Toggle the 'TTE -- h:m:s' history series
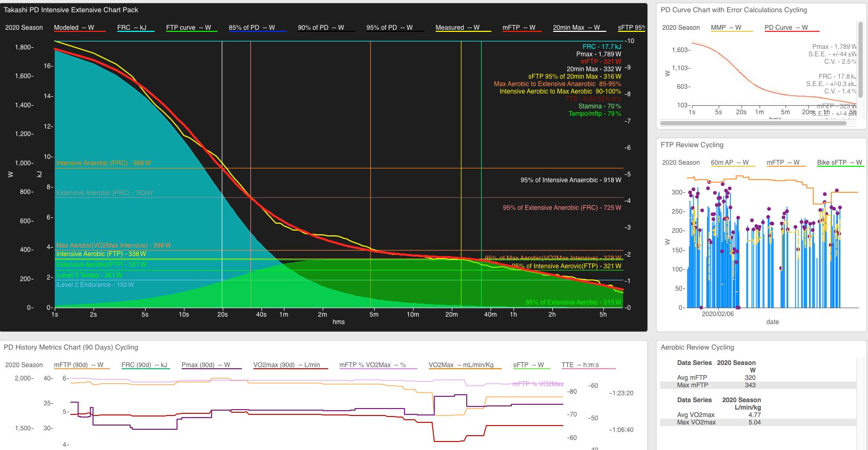This screenshot has width=868, height=450. 588,365
